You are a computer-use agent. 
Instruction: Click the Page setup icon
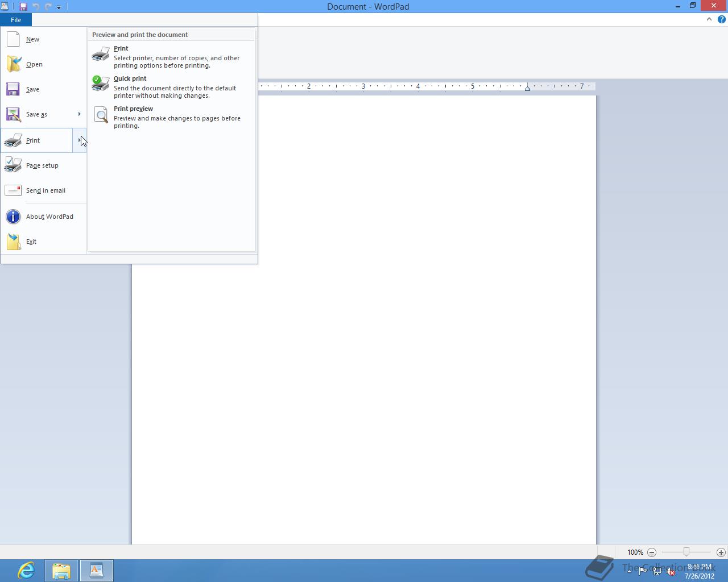[x=13, y=165]
